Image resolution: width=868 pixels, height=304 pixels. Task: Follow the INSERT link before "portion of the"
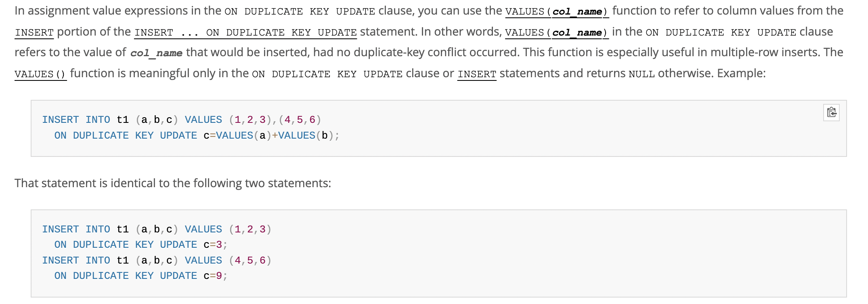(x=34, y=32)
